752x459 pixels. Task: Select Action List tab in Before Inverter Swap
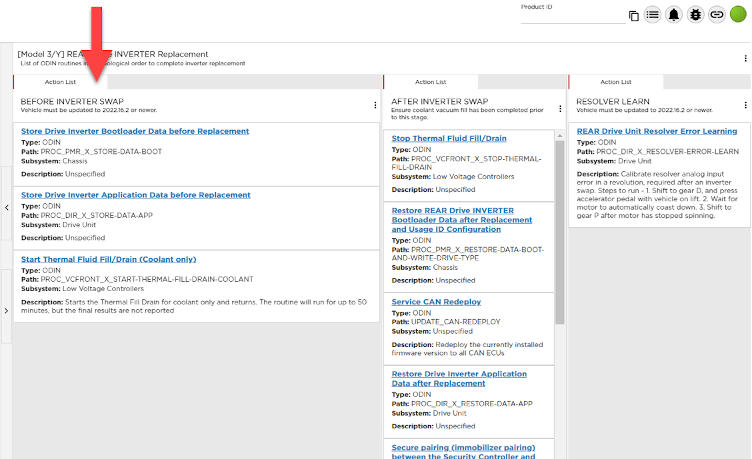click(x=60, y=82)
